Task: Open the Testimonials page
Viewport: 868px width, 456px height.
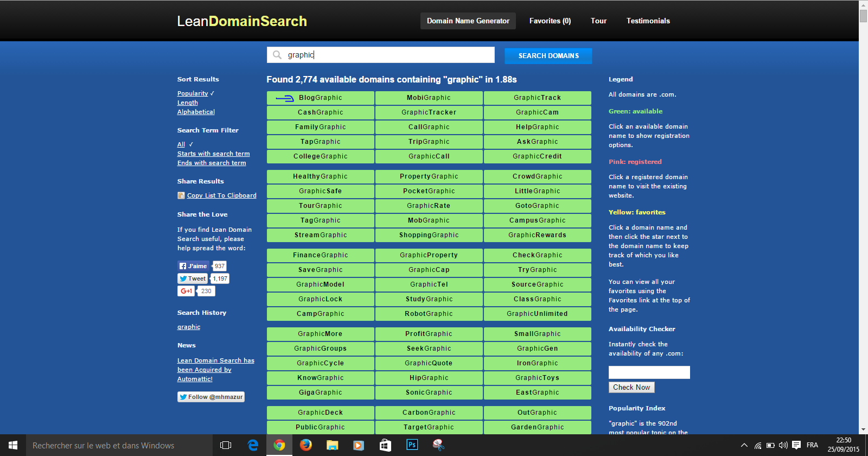Action: click(648, 21)
